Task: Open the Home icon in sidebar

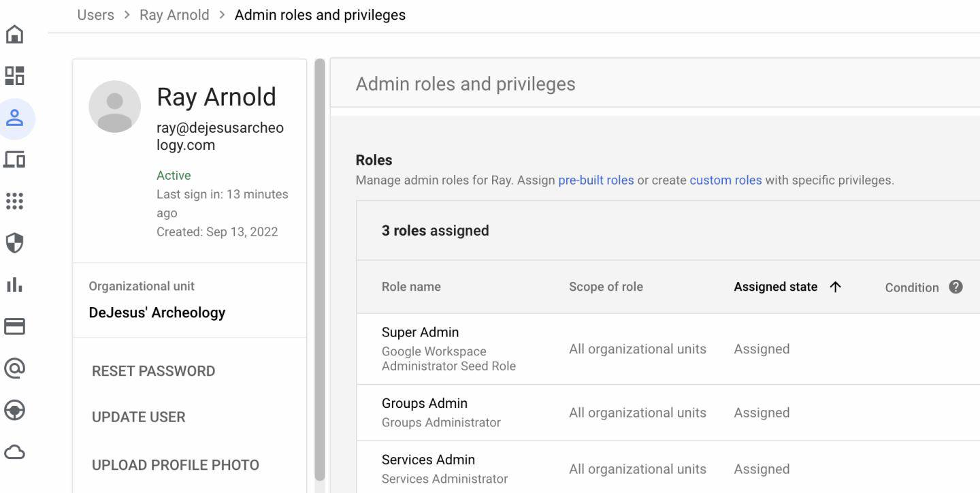Action: click(x=14, y=34)
